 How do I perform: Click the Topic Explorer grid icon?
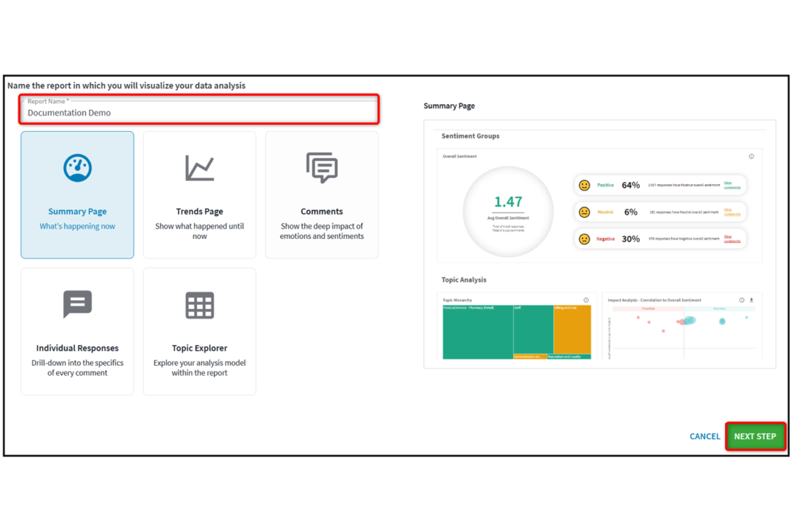[x=200, y=306]
